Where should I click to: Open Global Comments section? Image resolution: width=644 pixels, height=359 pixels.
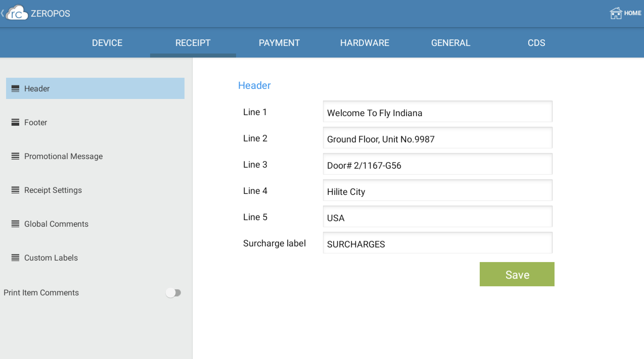[x=95, y=224]
